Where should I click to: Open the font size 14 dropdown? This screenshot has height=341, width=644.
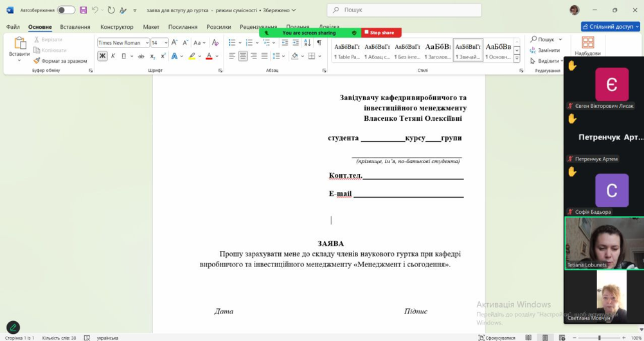tap(159, 42)
